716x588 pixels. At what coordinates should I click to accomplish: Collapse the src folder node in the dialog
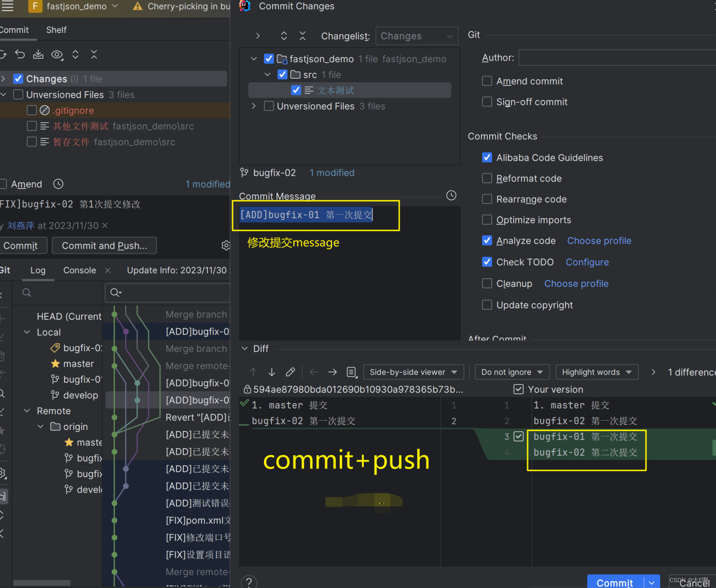pos(267,74)
